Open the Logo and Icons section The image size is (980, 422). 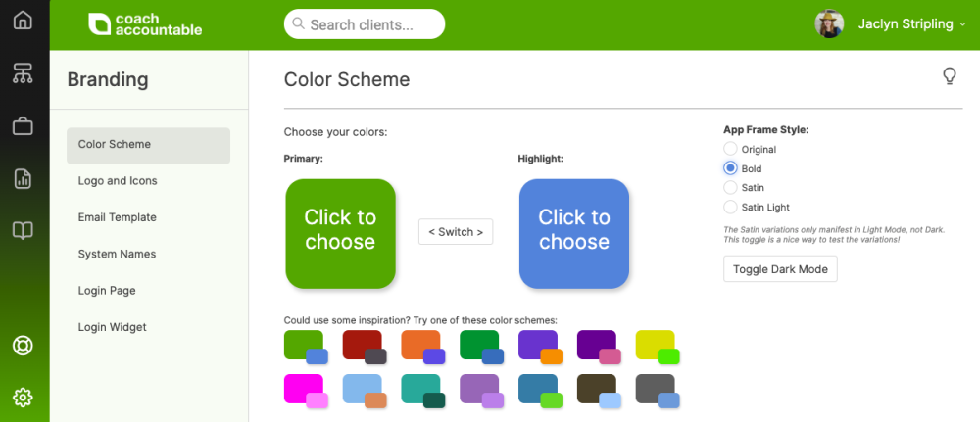pos(118,181)
